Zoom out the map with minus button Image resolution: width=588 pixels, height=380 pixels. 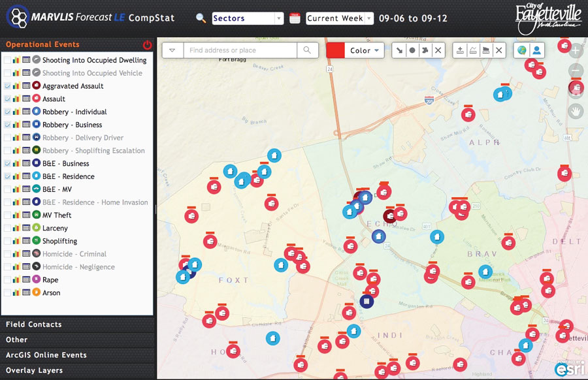(576, 71)
